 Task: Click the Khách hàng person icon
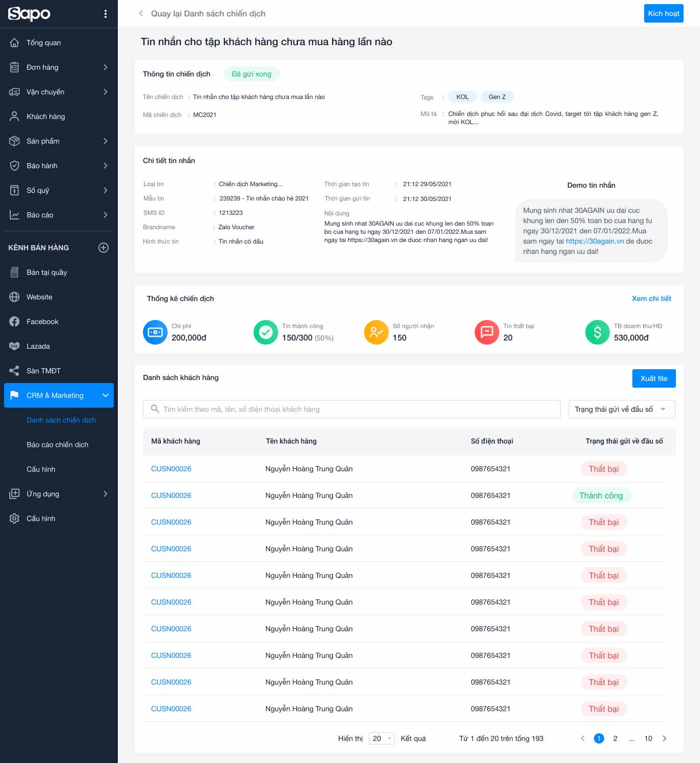click(x=14, y=116)
